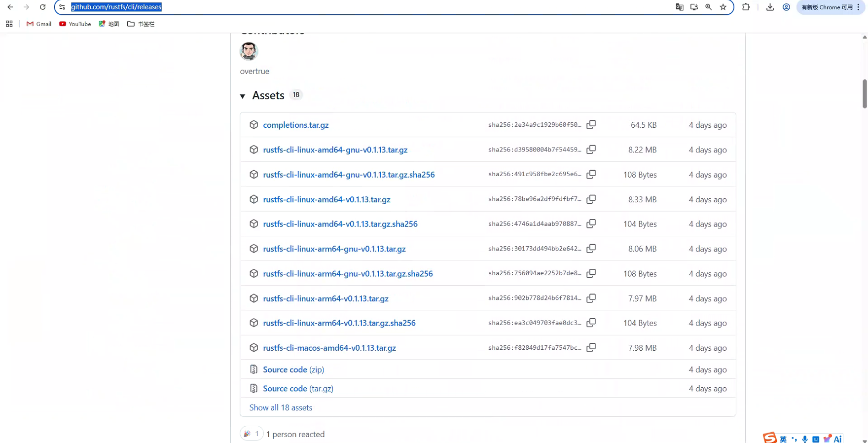Click the address bar URL field
Image resolution: width=868 pixels, height=443 pixels.
click(x=370, y=7)
